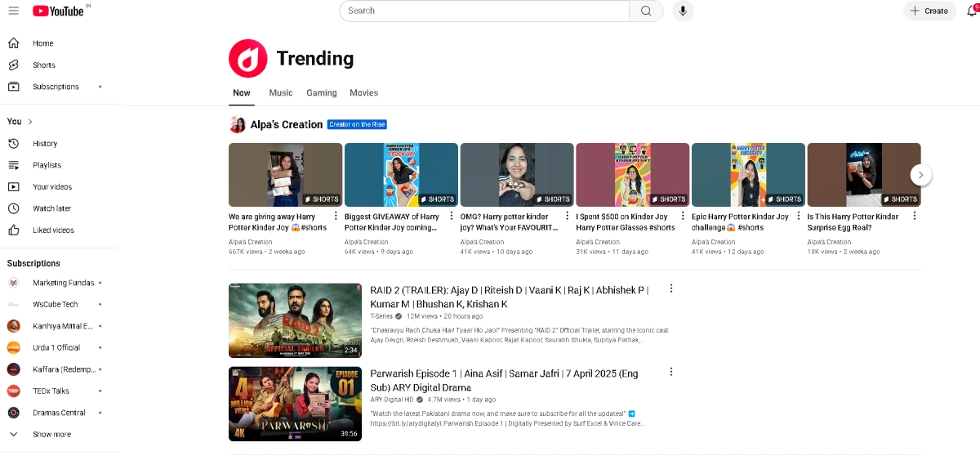The height and width of the screenshot is (456, 980).
Task: Switch to Music trending tab
Action: tap(281, 93)
